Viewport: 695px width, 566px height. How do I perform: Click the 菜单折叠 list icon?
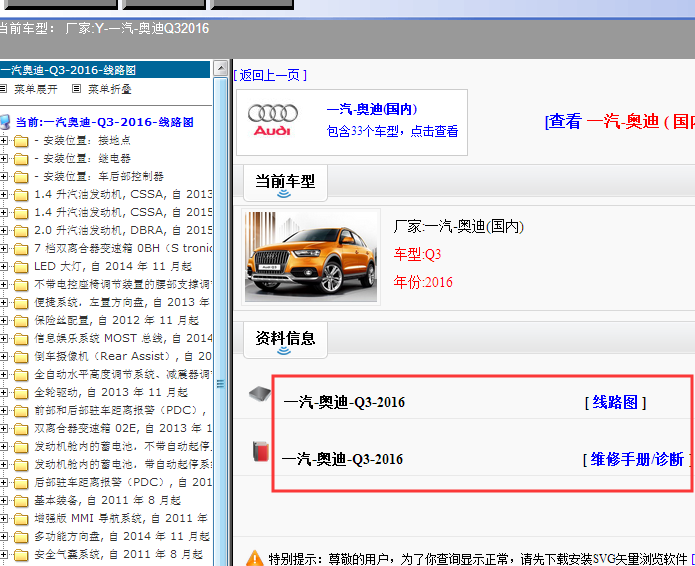pyautogui.click(x=76, y=89)
